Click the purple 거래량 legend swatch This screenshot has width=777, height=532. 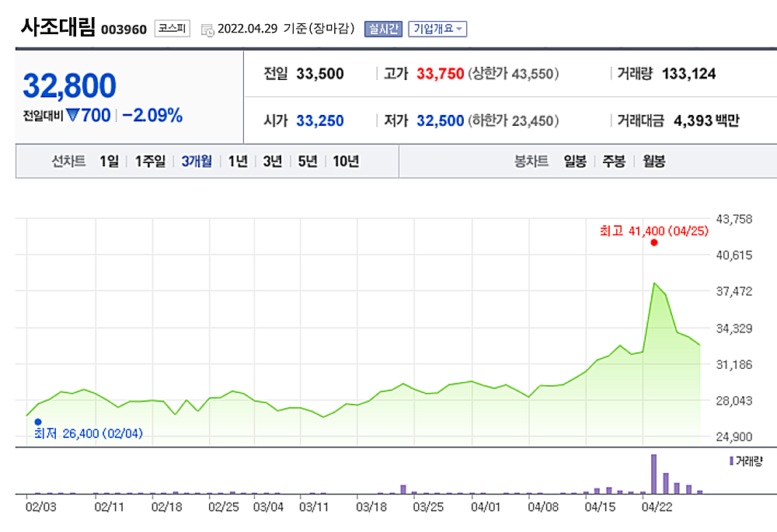[x=731, y=461]
